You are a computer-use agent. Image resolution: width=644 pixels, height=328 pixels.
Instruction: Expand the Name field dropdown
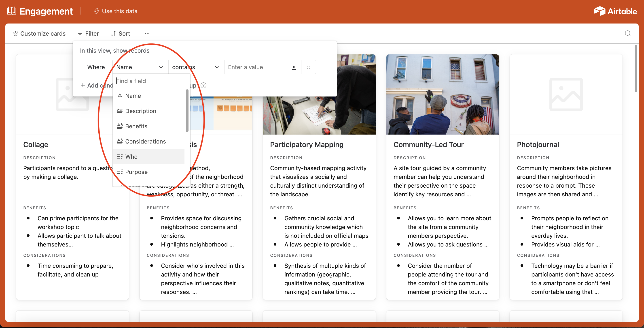(140, 67)
